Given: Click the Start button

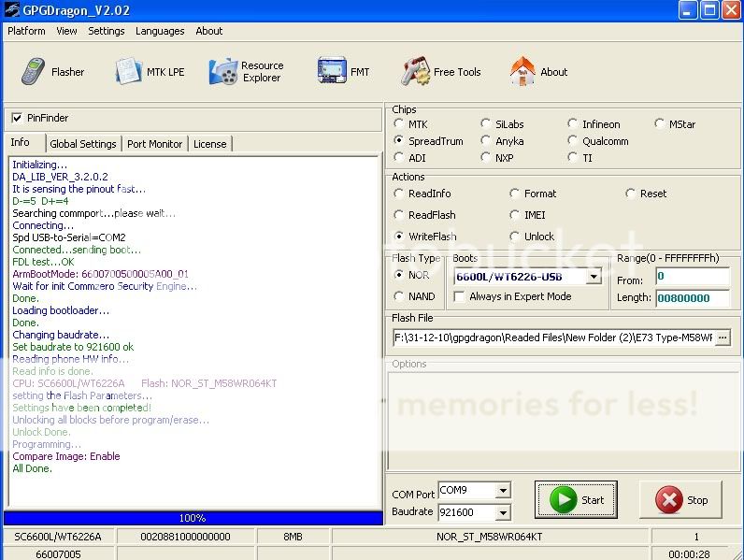Looking at the screenshot, I should pyautogui.click(x=576, y=500).
